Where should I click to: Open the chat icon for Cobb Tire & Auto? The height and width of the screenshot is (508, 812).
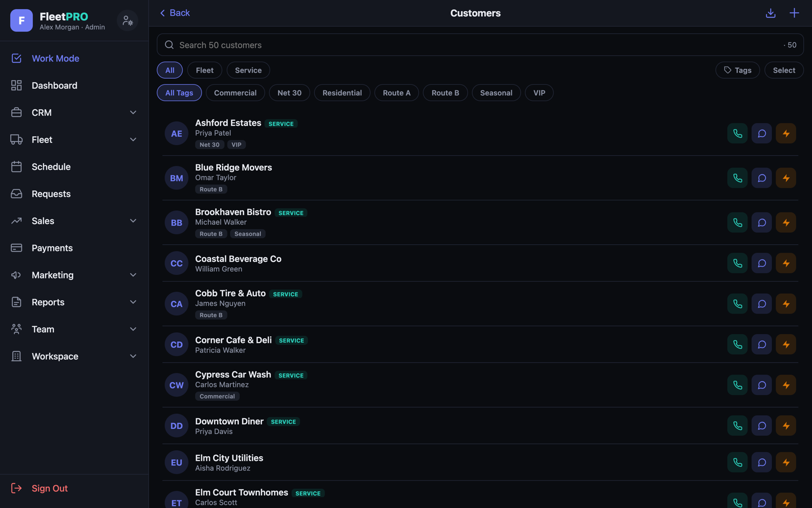click(762, 304)
